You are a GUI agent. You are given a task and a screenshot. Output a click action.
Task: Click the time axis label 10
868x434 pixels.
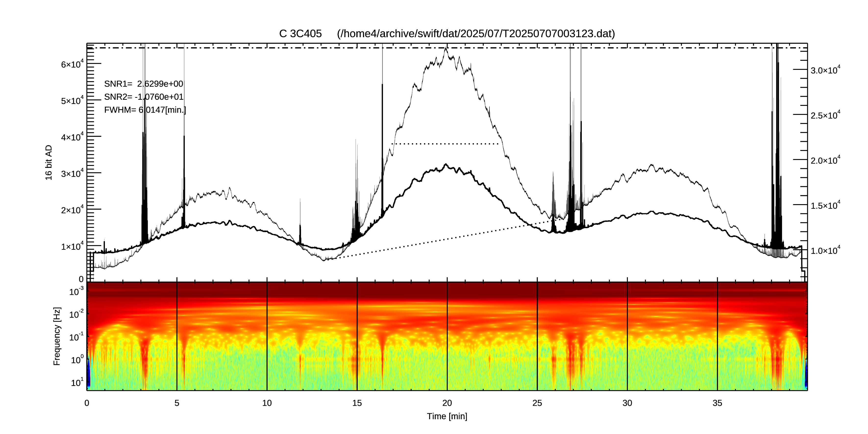point(267,403)
